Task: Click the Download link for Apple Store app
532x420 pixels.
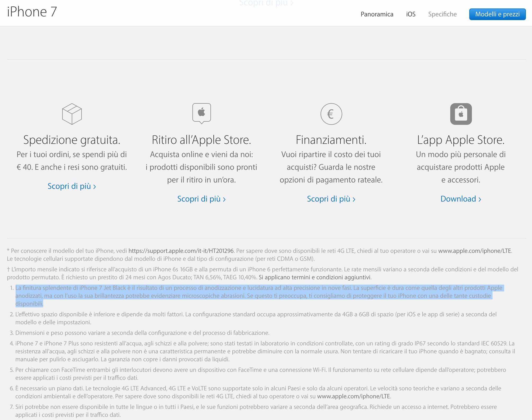Action: click(x=461, y=199)
